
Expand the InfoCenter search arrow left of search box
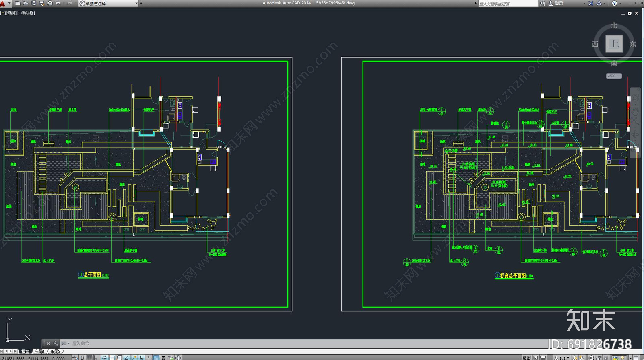475,3
